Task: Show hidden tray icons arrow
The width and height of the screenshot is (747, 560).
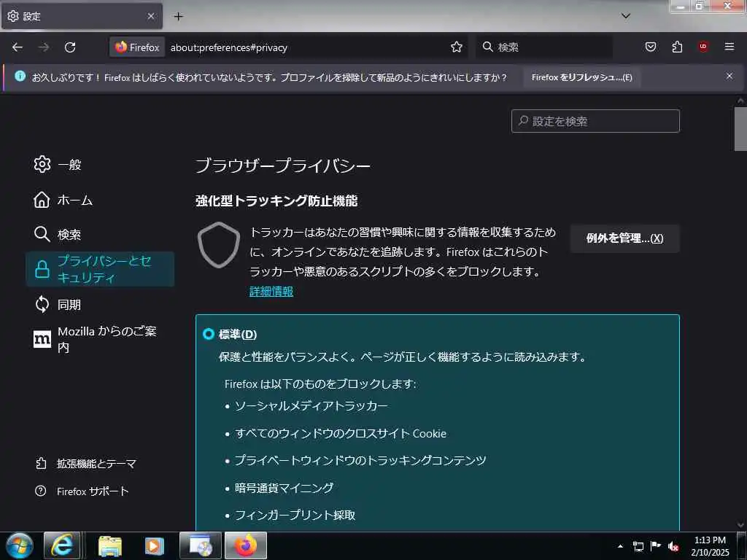Action: click(620, 546)
